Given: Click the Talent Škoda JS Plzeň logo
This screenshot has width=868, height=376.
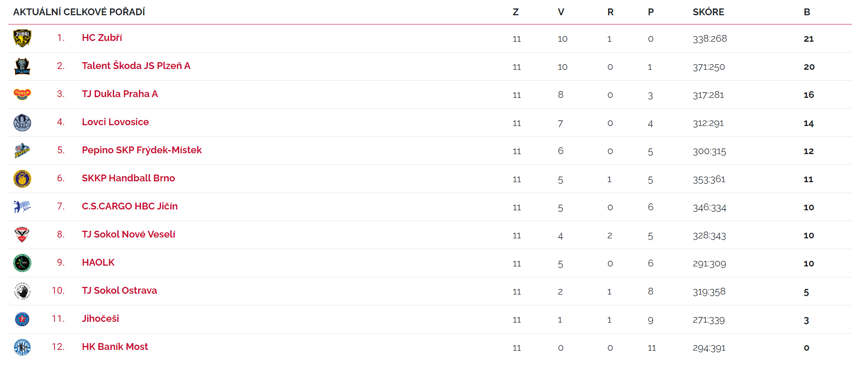Looking at the screenshot, I should click(x=22, y=66).
